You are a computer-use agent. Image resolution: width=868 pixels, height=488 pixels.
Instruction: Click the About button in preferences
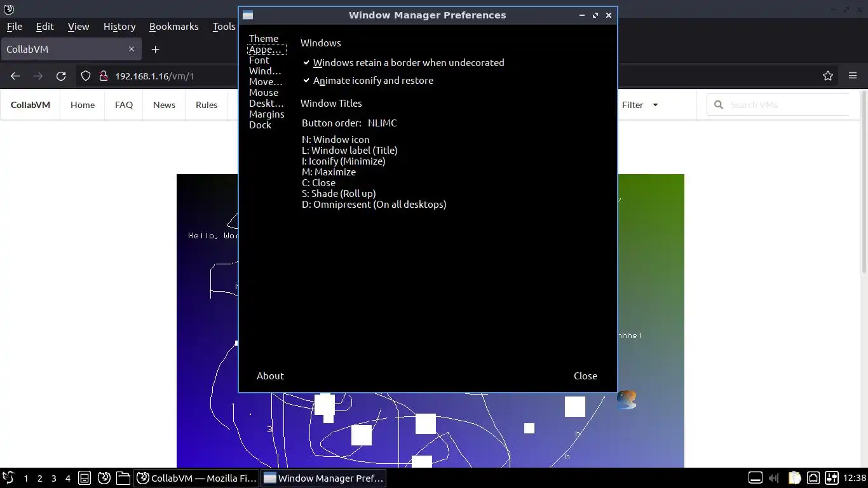click(x=270, y=376)
